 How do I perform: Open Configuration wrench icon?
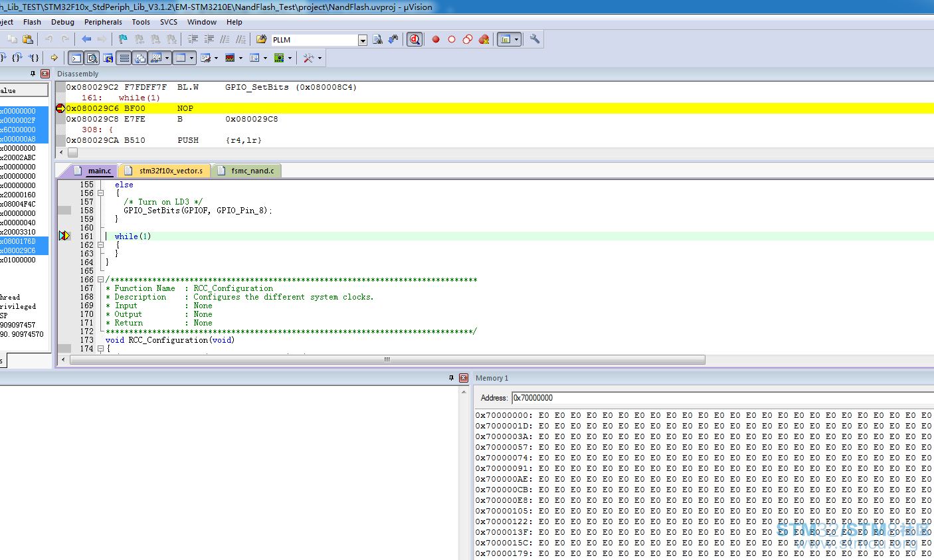pyautogui.click(x=534, y=39)
